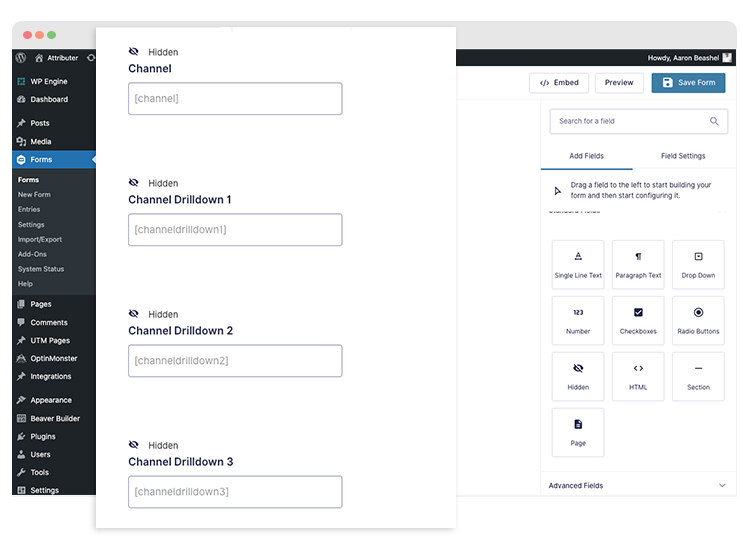Click the [channeldrilldown1] input field
Screen dimensions: 742x544
[235, 229]
